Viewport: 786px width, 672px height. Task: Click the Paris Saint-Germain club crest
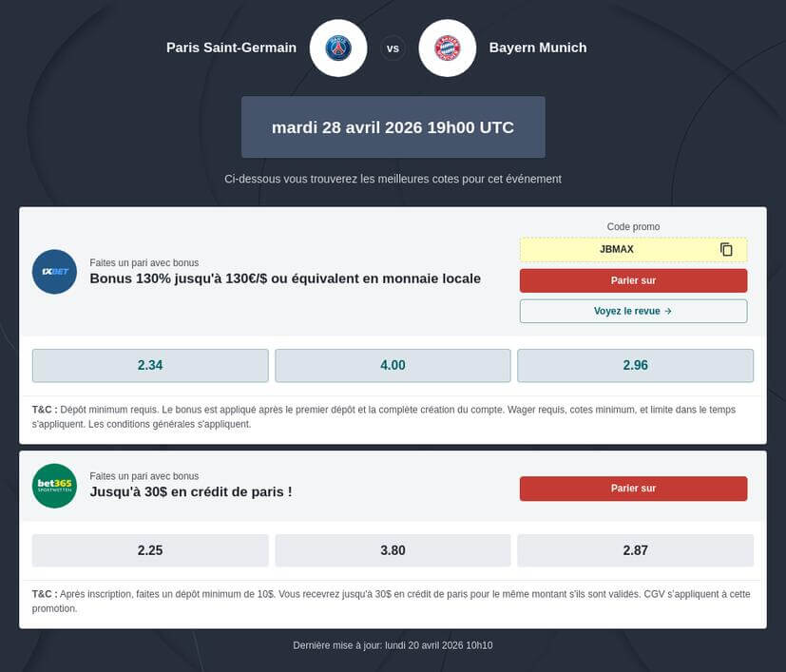coord(338,48)
